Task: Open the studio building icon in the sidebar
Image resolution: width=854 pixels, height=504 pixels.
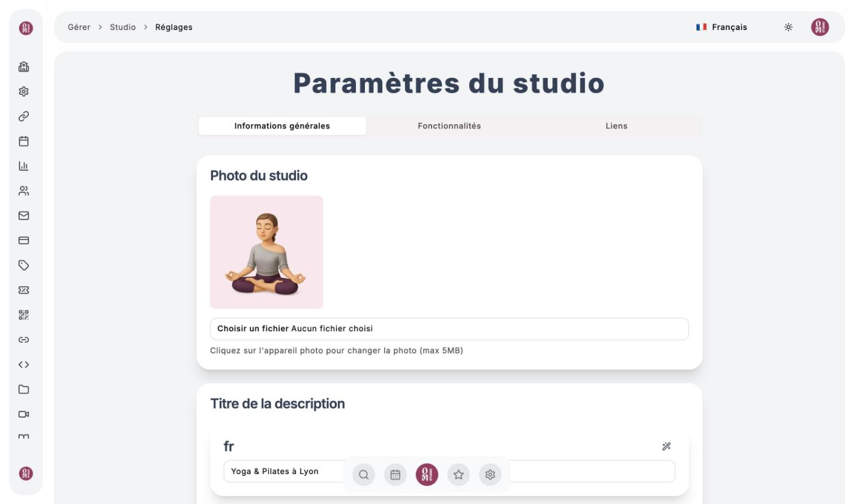Action: point(24,67)
